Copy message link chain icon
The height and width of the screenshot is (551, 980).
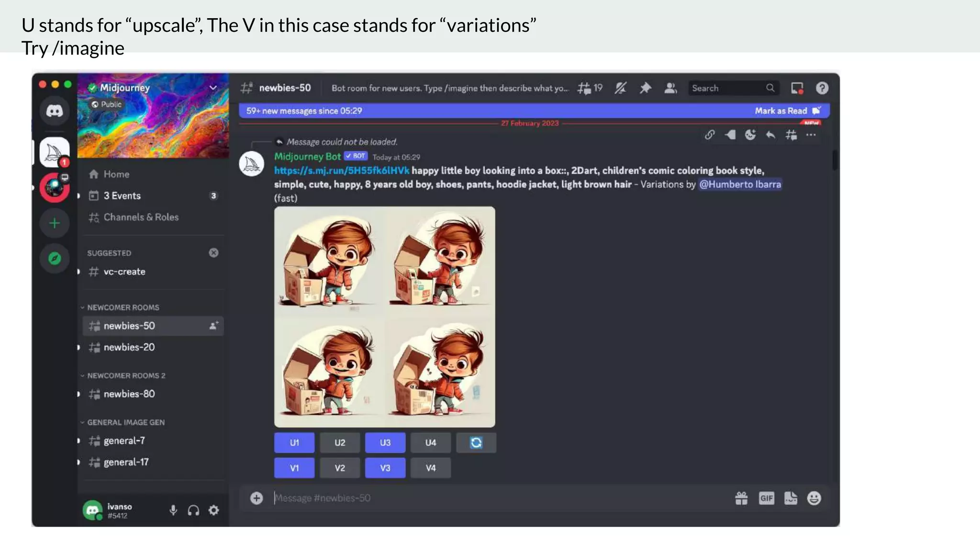point(710,135)
